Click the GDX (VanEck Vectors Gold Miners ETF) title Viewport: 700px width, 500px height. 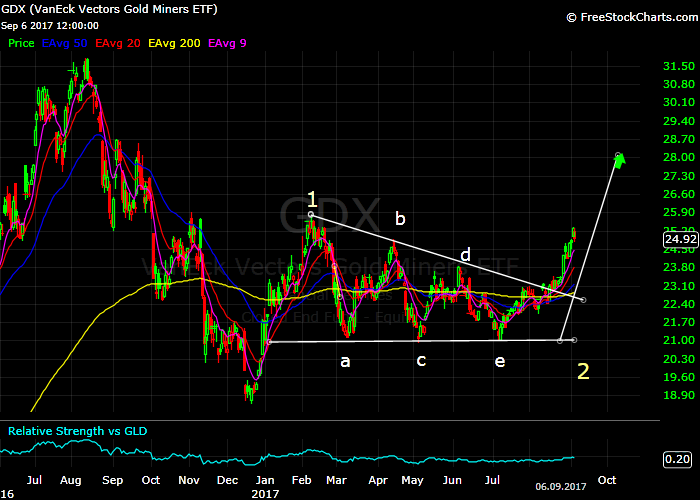109,9
